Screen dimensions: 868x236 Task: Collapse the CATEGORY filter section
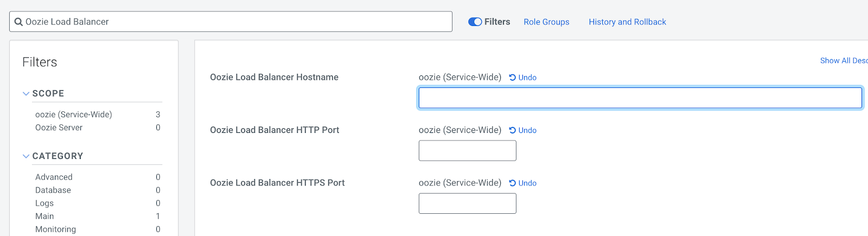click(26, 156)
